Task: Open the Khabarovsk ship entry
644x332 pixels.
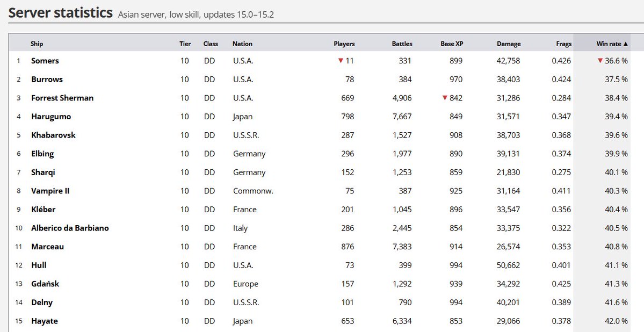Action: [53, 135]
